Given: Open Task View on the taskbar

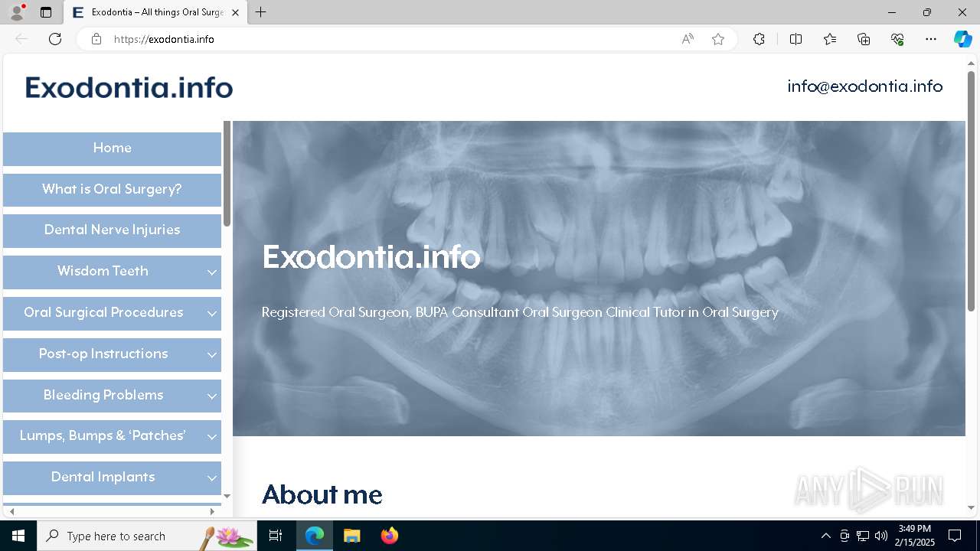Looking at the screenshot, I should 276,536.
